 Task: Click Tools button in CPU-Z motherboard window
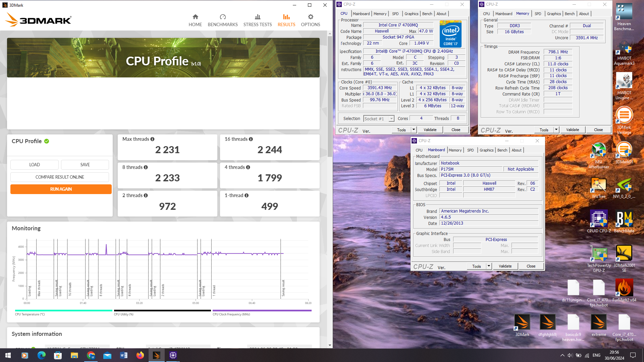tap(476, 266)
